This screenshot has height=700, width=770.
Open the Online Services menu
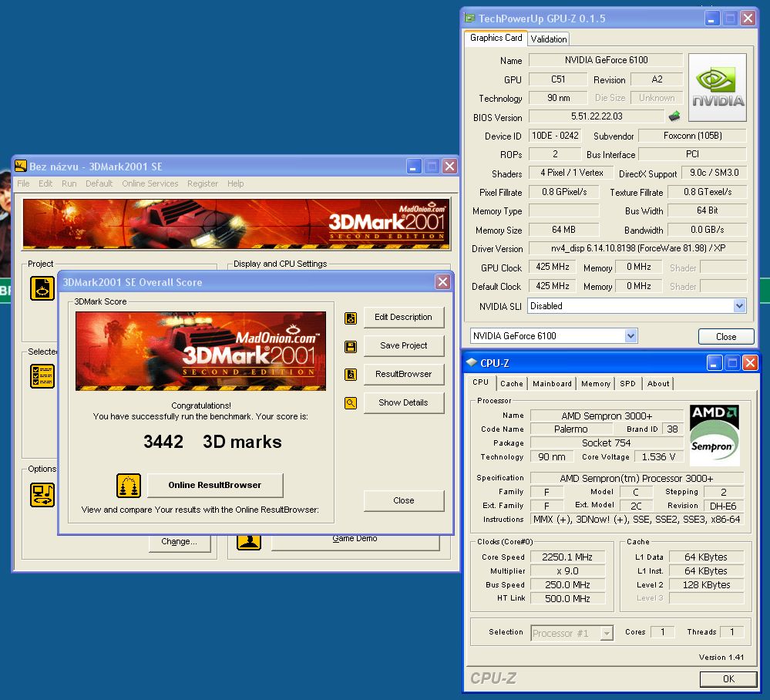(x=150, y=183)
